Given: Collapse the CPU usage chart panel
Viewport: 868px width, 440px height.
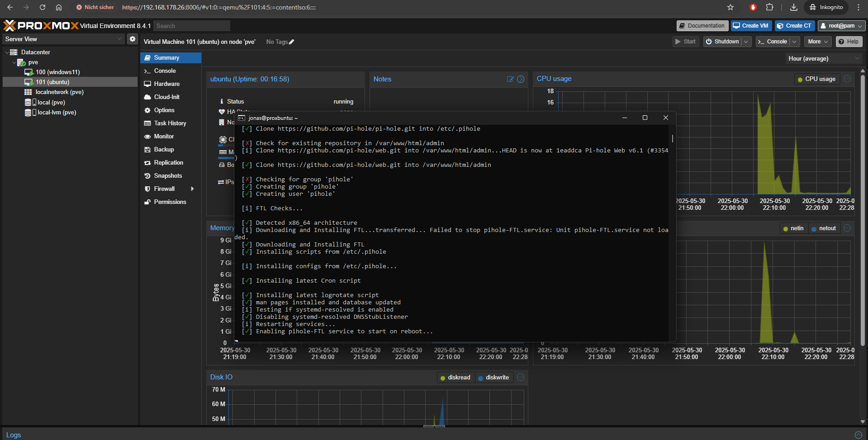Looking at the screenshot, I should [x=847, y=79].
